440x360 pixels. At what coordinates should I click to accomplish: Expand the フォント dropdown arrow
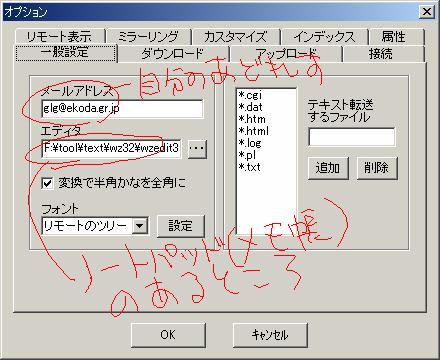(140, 226)
